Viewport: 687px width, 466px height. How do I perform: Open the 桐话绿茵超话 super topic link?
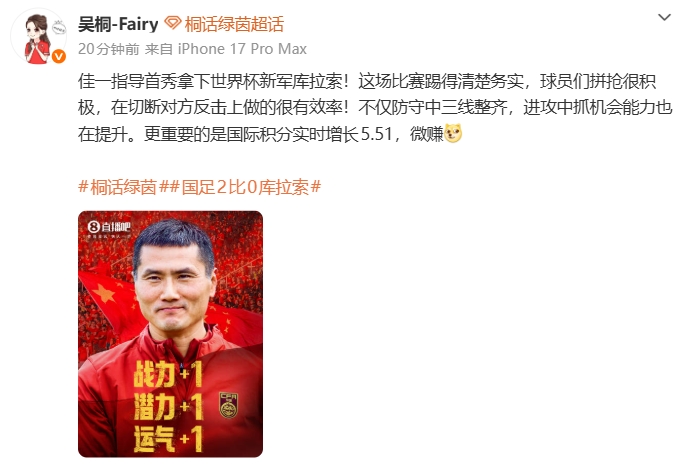[234, 24]
